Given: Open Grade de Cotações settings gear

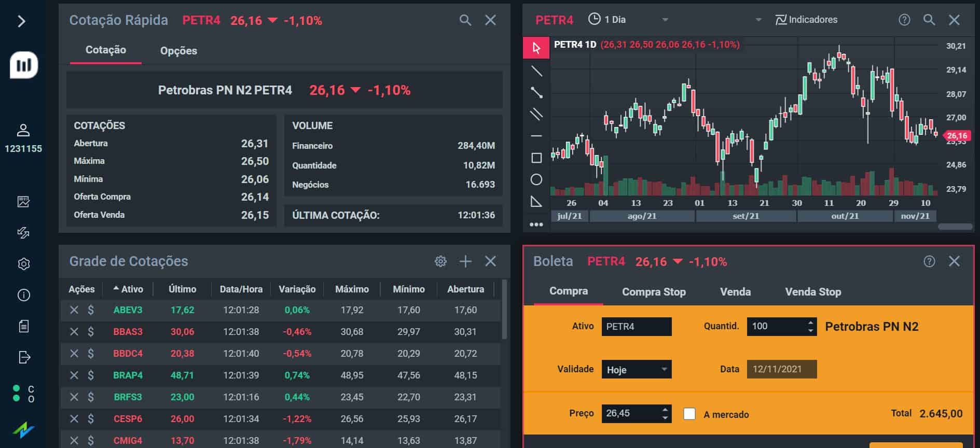Looking at the screenshot, I should tap(440, 261).
